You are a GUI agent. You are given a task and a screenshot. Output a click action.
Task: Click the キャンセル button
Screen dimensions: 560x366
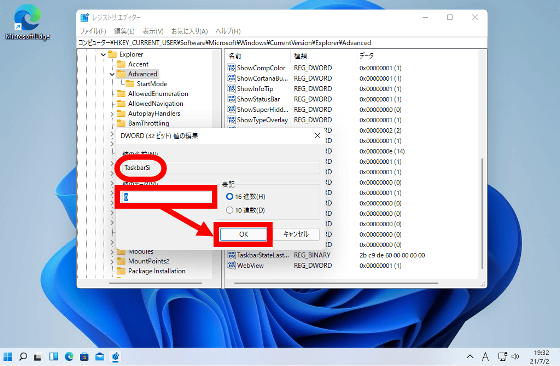tap(296, 234)
